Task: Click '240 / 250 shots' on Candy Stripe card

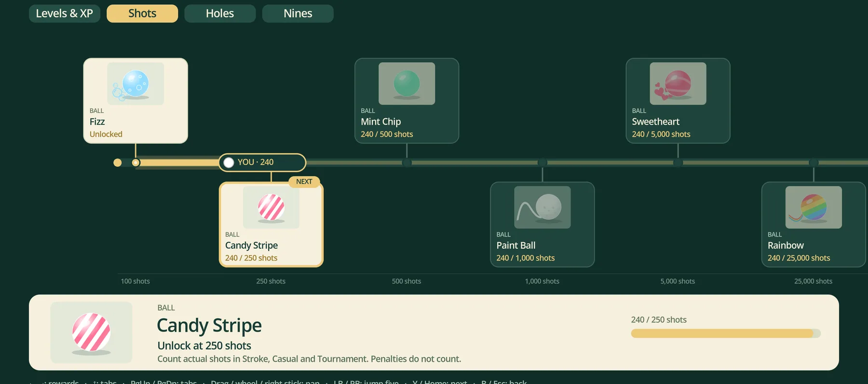Action: [251, 258]
